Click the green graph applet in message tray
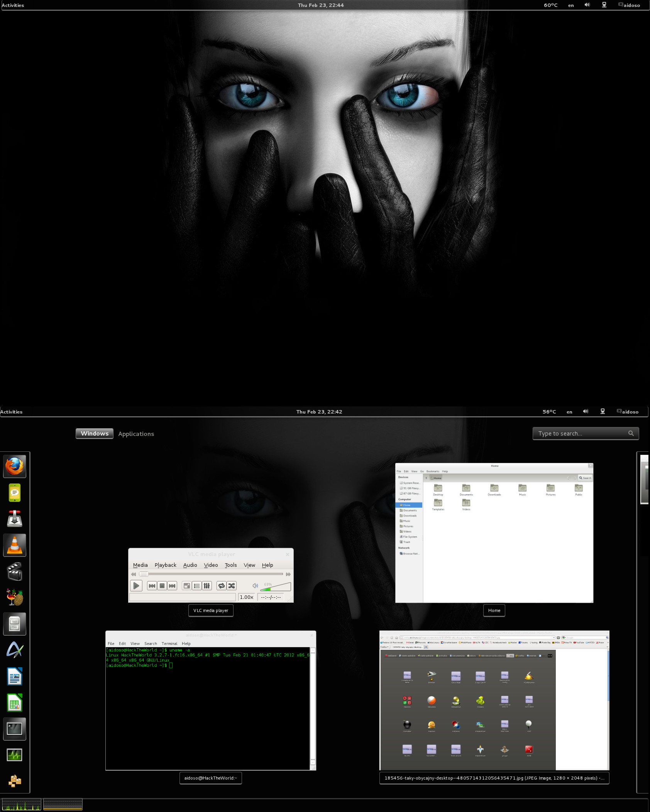650x812 pixels. [x=21, y=804]
